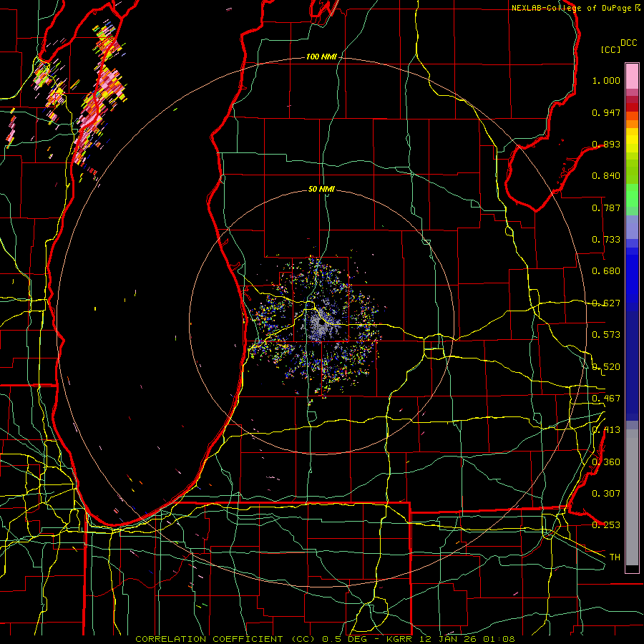Image resolution: width=644 pixels, height=644 pixels.
Task: Click the 0.520 legend value
Action: pyautogui.click(x=606, y=367)
